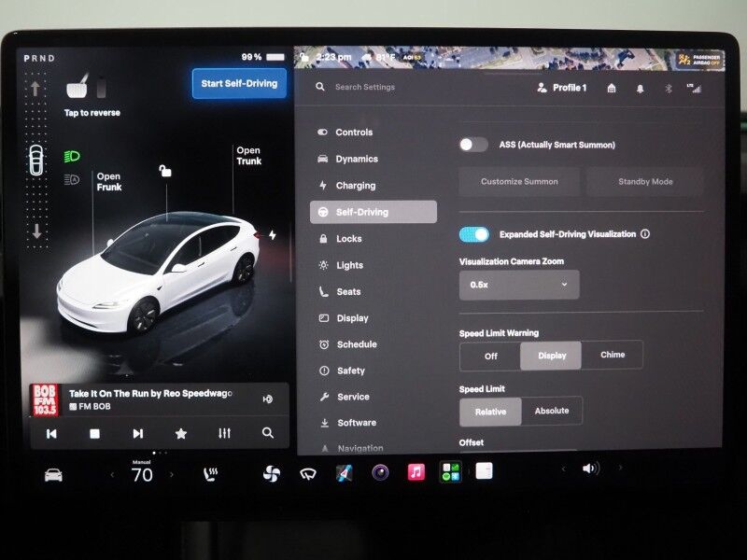The image size is (747, 560).
Task: Toggle the green headlights icon
Action: pos(72,156)
